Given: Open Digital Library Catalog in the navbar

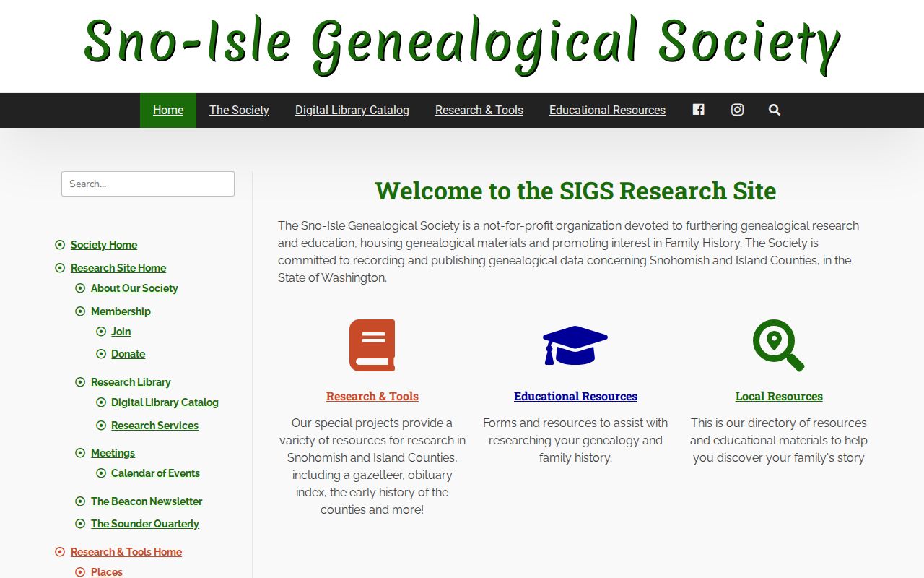Looking at the screenshot, I should 352,110.
